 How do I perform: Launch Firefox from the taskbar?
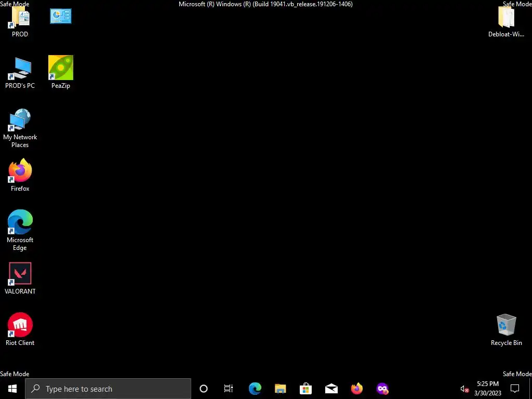356,389
